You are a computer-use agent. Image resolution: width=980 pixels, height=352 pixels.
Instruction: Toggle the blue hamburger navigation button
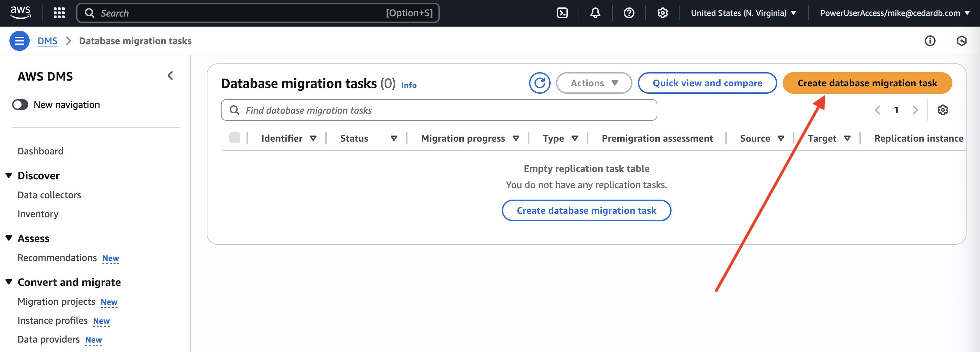20,41
